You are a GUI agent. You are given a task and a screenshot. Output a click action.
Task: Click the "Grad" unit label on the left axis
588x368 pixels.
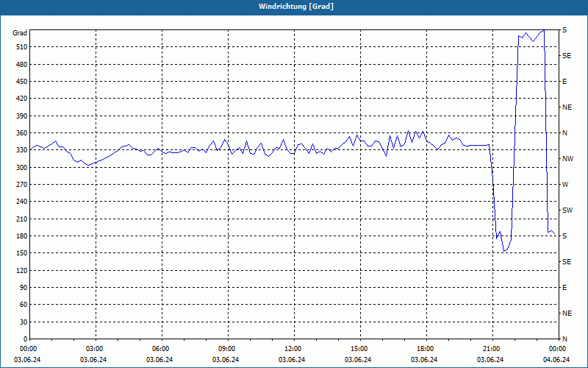pyautogui.click(x=20, y=33)
